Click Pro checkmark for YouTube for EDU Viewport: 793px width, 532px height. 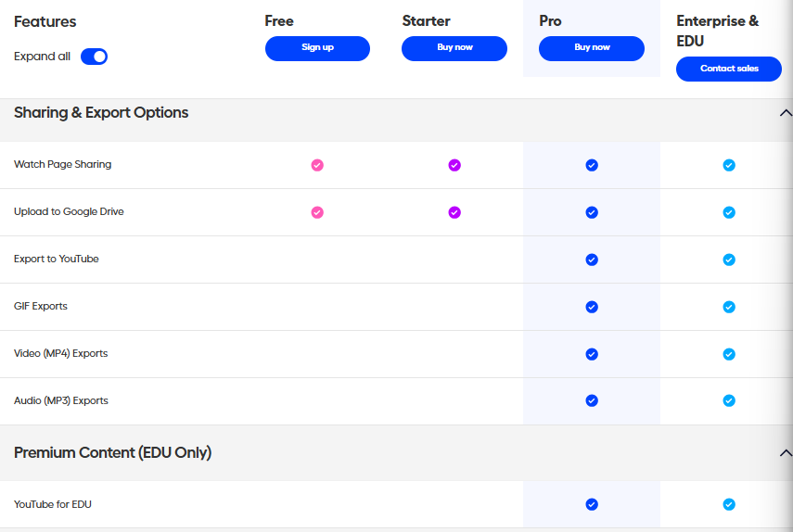coord(592,505)
